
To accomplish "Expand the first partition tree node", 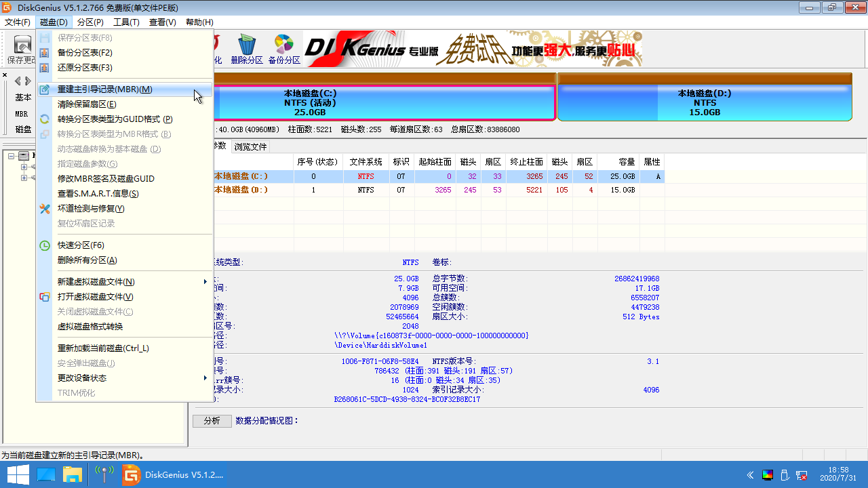I will click(x=24, y=167).
